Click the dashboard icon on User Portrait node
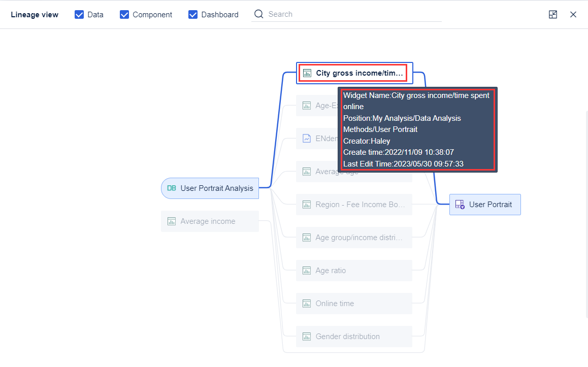Viewport: 588px width, 367px height. (460, 204)
